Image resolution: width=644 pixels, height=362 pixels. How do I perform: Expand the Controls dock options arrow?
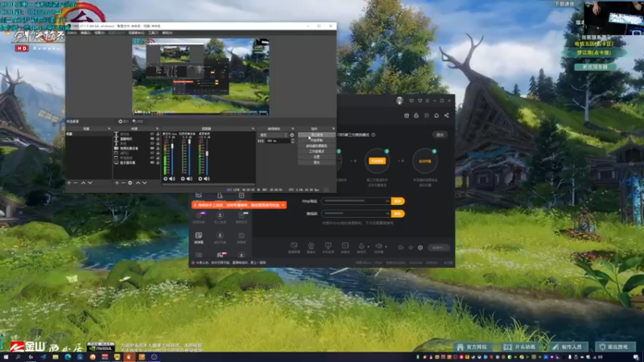tap(333, 129)
